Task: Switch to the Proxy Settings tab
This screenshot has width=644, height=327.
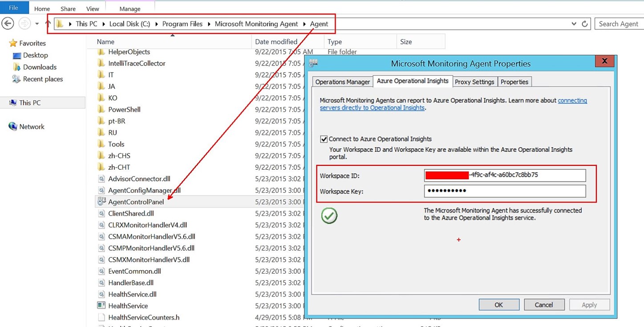Action: coord(474,82)
